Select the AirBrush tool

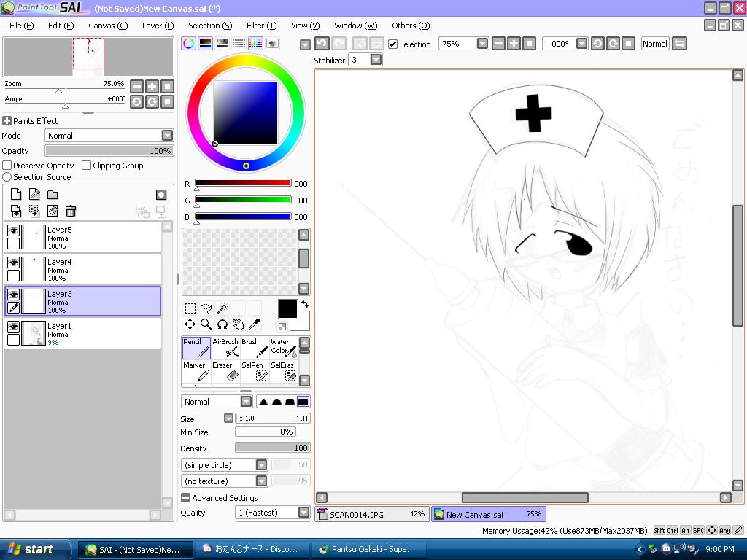click(225, 348)
